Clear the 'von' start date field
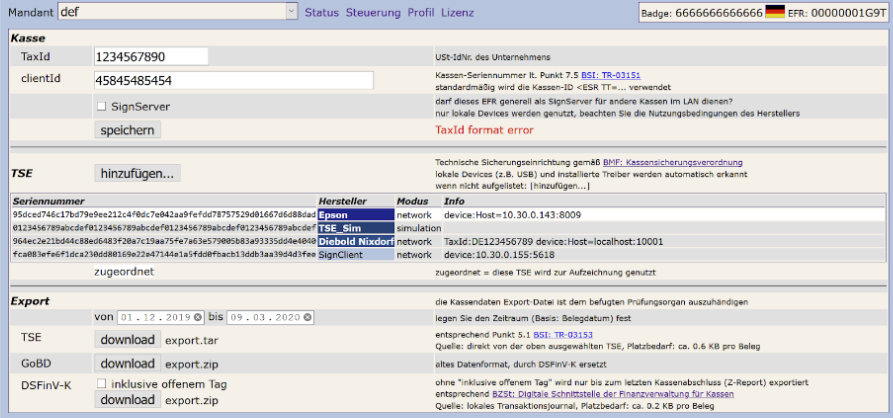Viewport: 893px width, 418px height. point(198,318)
